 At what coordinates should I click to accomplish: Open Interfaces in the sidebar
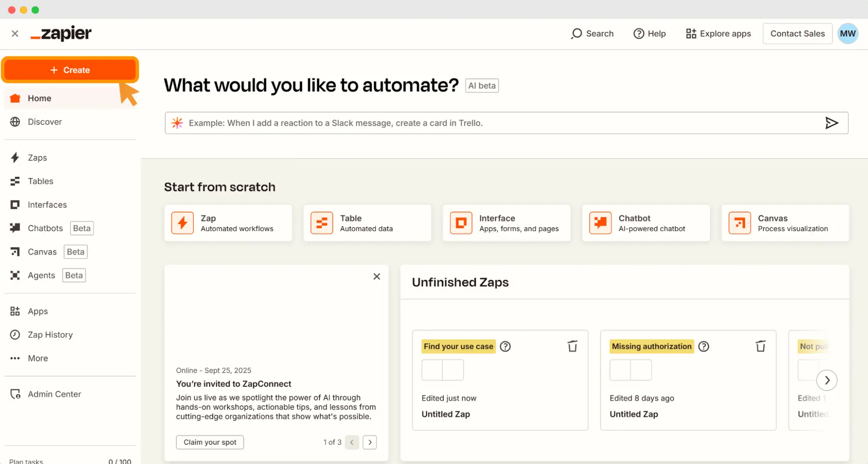tap(70, 205)
